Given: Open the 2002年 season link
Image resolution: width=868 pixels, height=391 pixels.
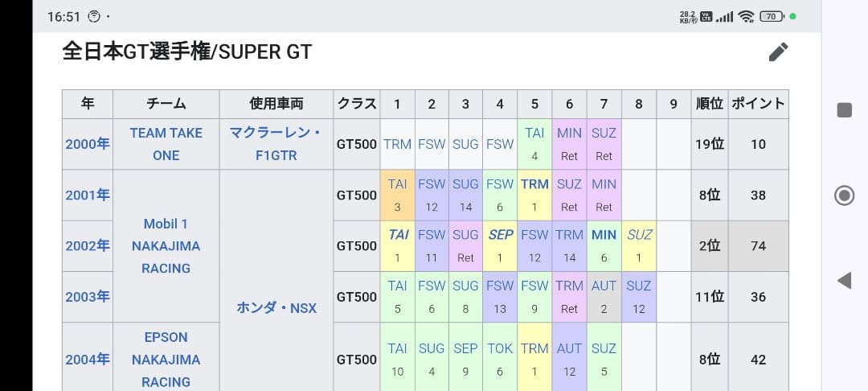Looking at the screenshot, I should point(88,245).
